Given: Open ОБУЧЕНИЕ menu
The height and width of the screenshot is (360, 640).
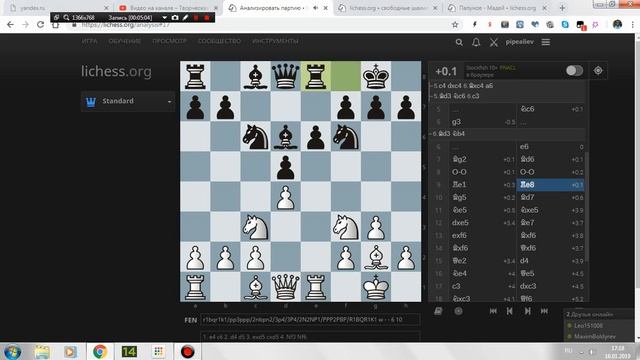Looking at the screenshot, I should pos(124,41).
